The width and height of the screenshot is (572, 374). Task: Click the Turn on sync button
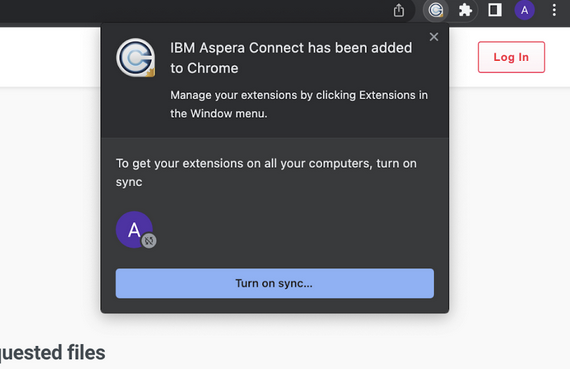point(274,283)
